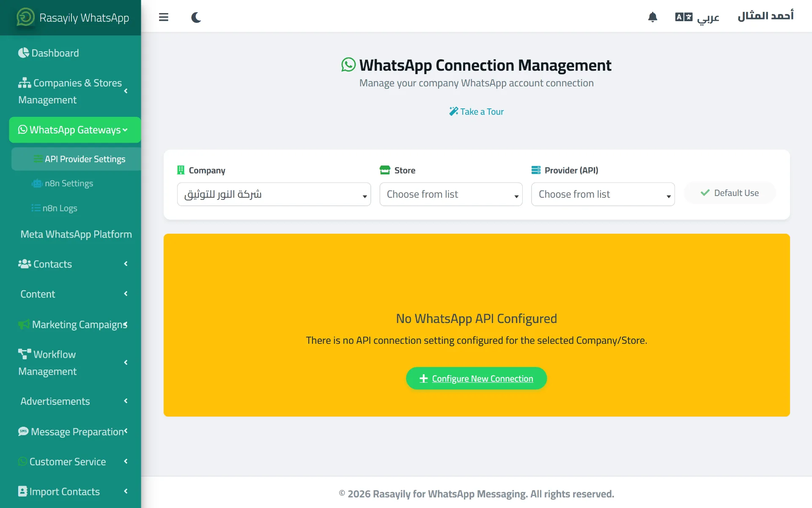This screenshot has width=812, height=508.
Task: Click the Provider server icon
Action: (536, 170)
